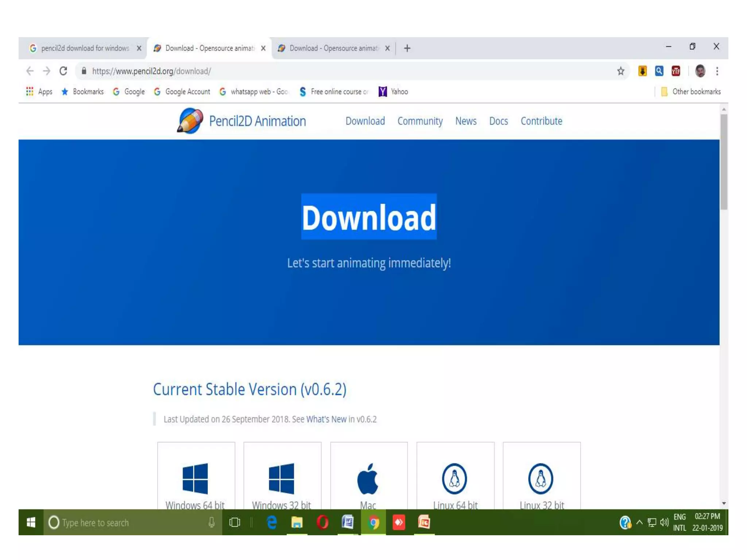Click the URL address bar
The width and height of the screenshot is (747, 560).
click(x=328, y=71)
